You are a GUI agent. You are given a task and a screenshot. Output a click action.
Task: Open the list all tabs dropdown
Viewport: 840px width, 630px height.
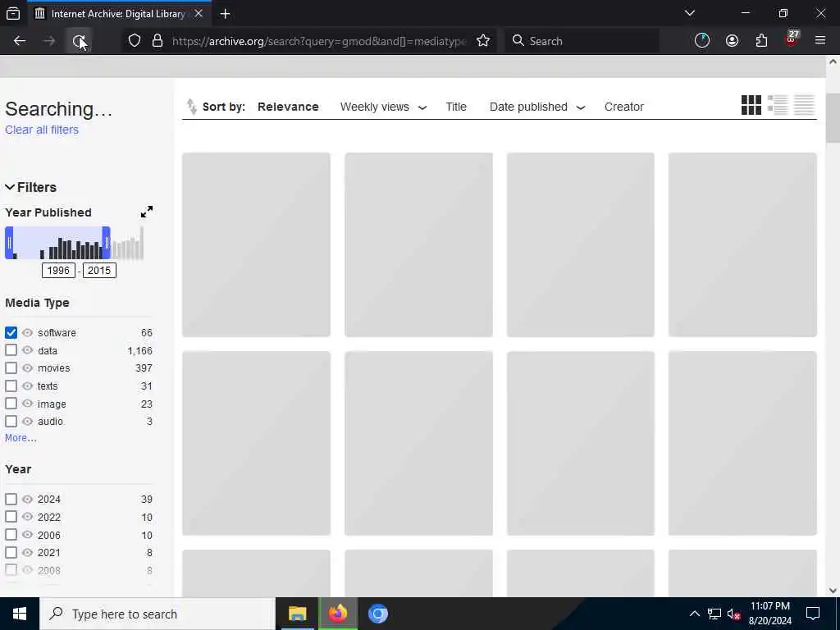[x=689, y=13]
